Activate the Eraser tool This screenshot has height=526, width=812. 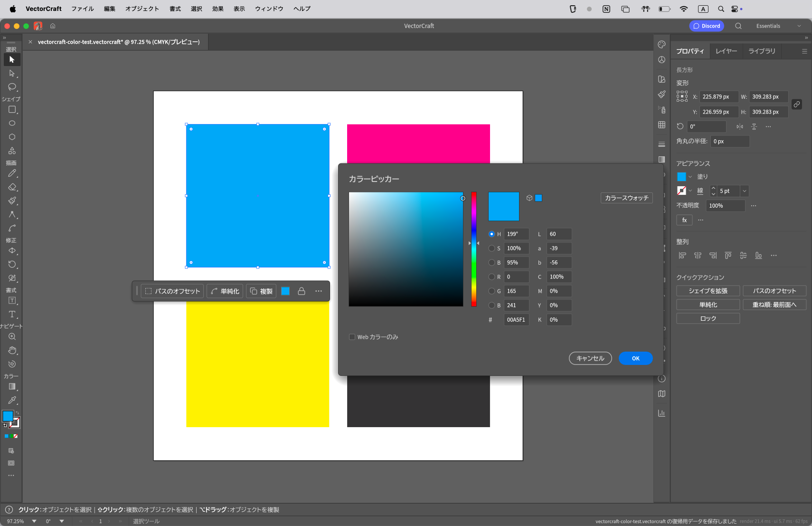click(x=12, y=187)
